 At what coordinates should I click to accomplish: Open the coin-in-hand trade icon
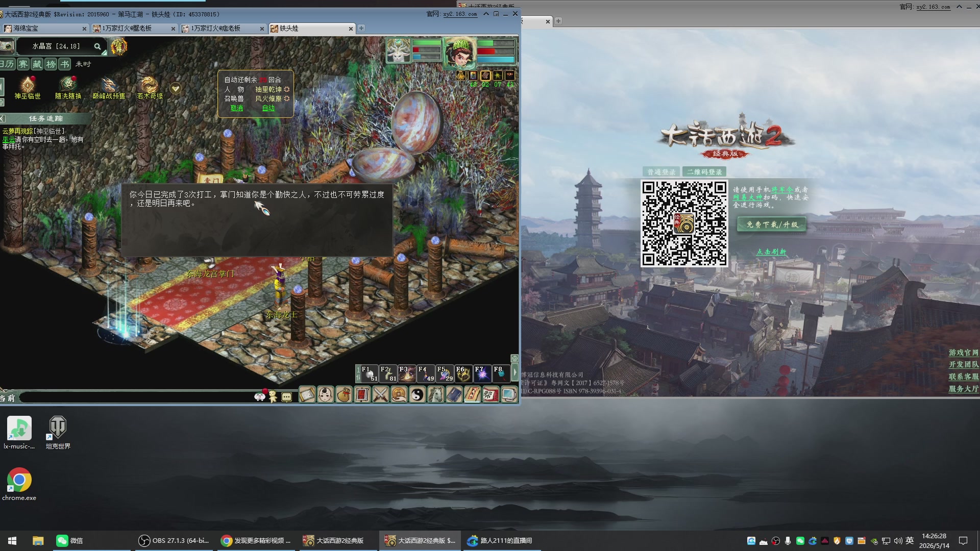click(x=399, y=394)
